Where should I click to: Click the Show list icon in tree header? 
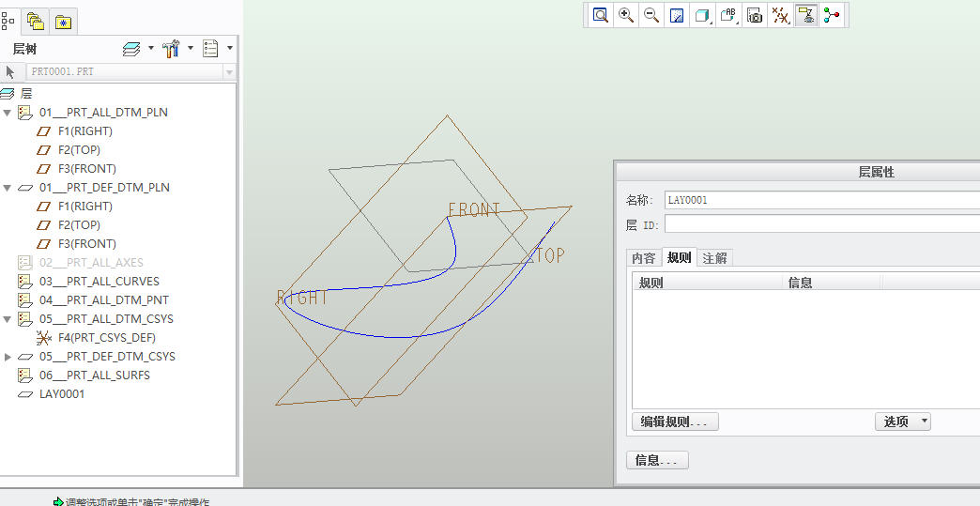pyautogui.click(x=210, y=49)
